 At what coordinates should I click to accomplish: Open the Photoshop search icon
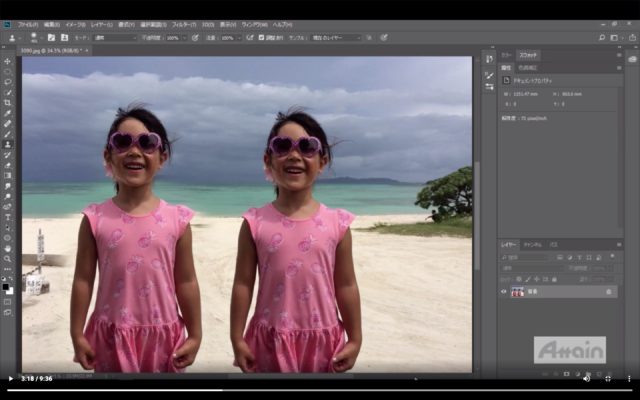tap(602, 38)
